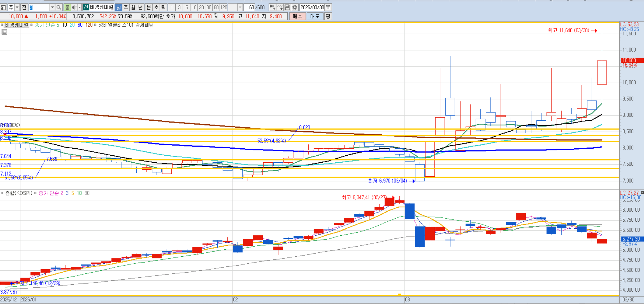
Task: Click the 전 button
Action: pyautogui.click(x=24, y=8)
